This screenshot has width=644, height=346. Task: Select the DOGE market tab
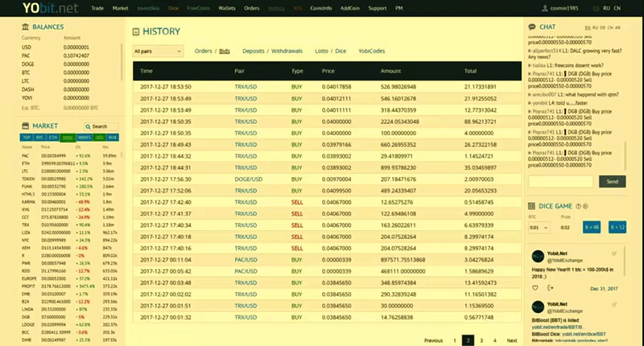click(68, 138)
